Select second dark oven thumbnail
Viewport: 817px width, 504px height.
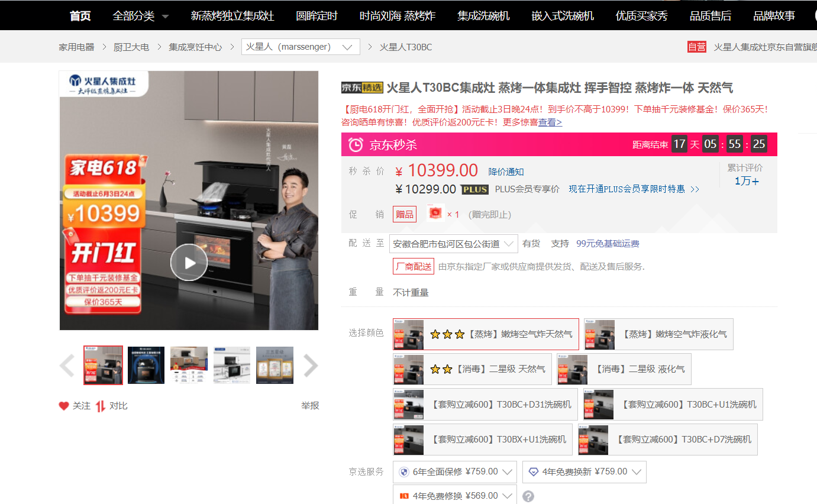[x=146, y=365]
